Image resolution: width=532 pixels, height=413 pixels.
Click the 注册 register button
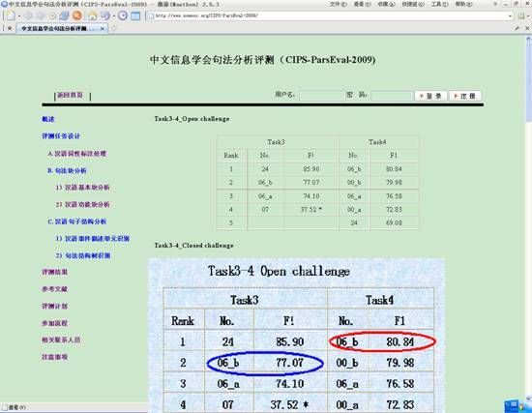[465, 96]
